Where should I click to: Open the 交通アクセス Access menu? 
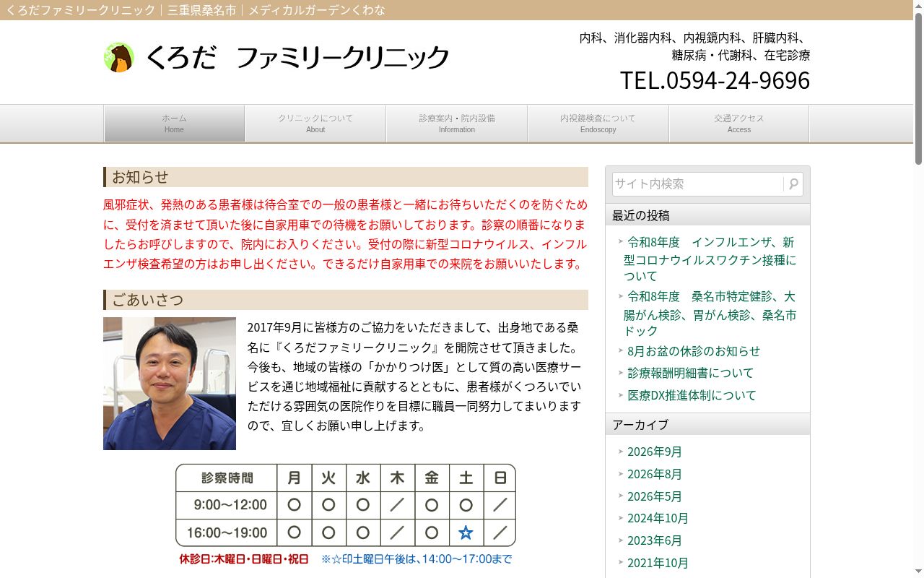[x=739, y=124]
